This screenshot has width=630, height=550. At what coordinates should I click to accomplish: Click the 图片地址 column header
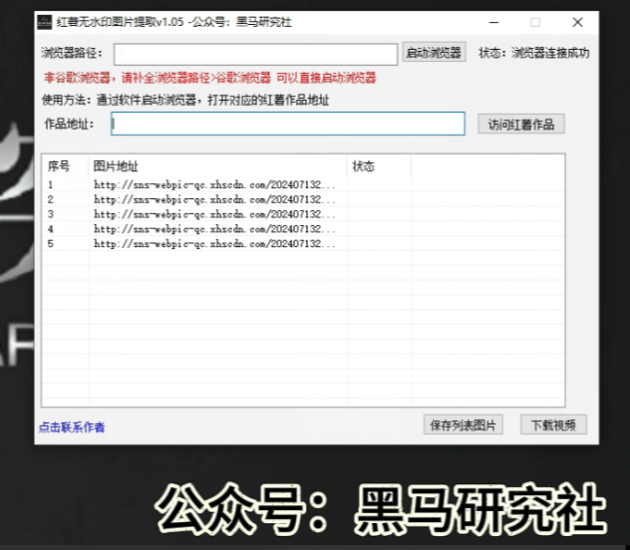(217, 166)
